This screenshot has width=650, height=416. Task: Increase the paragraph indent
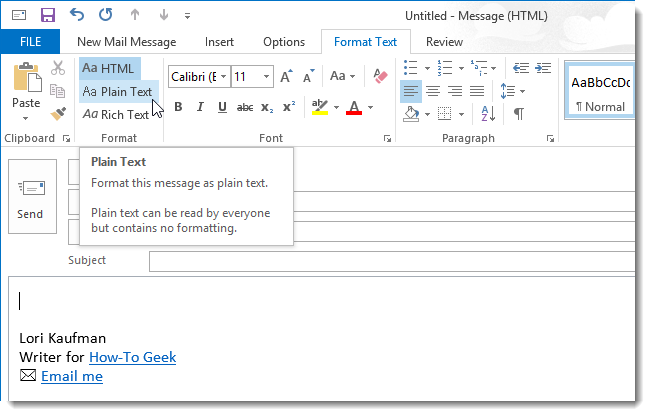click(x=543, y=68)
